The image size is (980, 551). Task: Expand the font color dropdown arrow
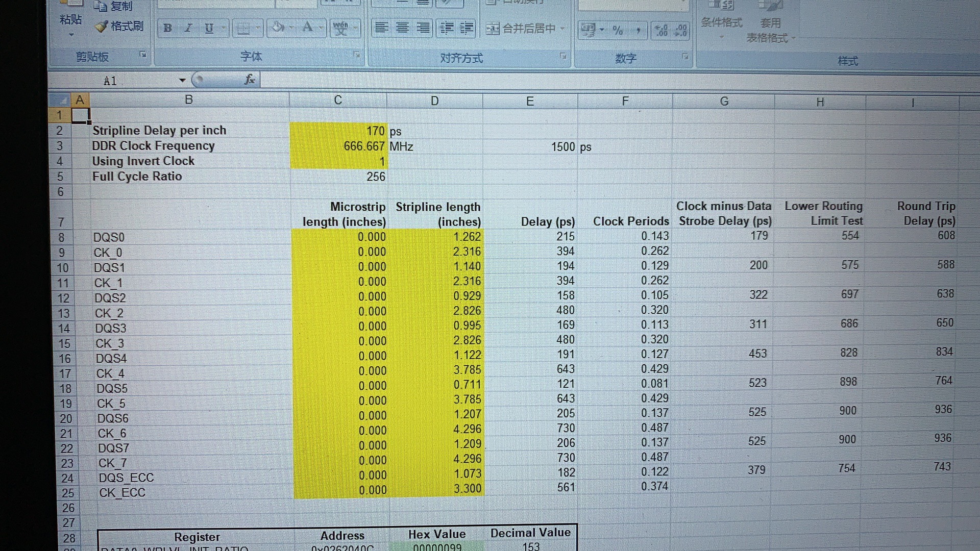coord(321,28)
